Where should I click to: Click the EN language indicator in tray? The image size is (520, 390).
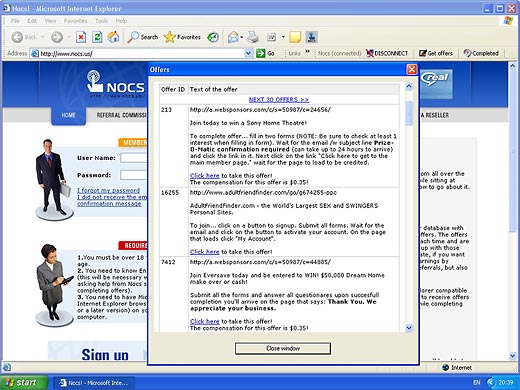pyautogui.click(x=477, y=383)
